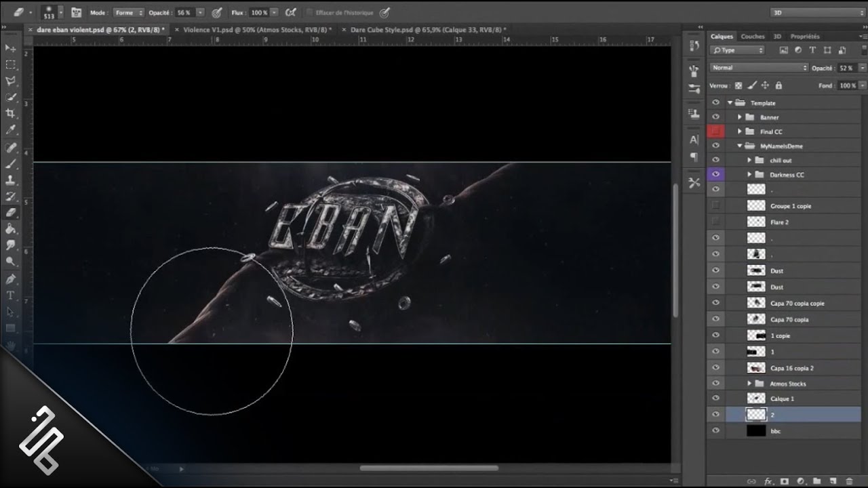Lock all layer attributes icon
The width and height of the screenshot is (868, 488).
(x=778, y=86)
